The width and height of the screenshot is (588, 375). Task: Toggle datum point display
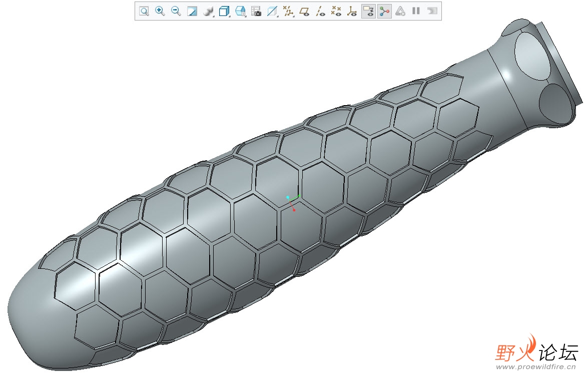336,11
